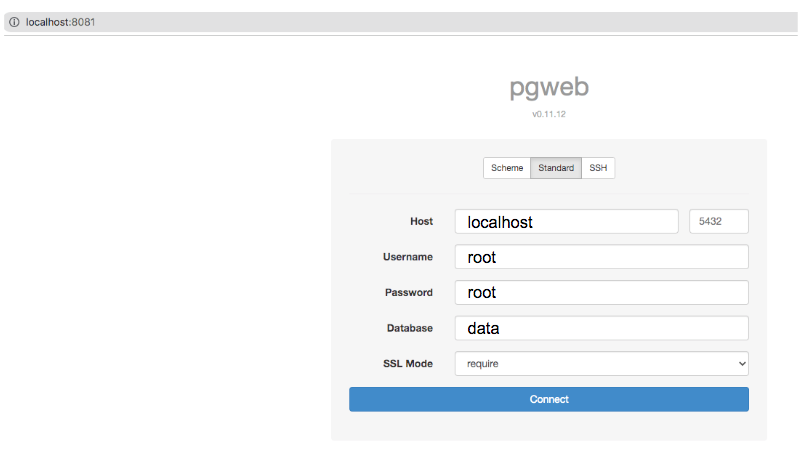Expand SSL Mode using its chevron arrow
This screenshot has height=454, width=804.
pyautogui.click(x=741, y=364)
